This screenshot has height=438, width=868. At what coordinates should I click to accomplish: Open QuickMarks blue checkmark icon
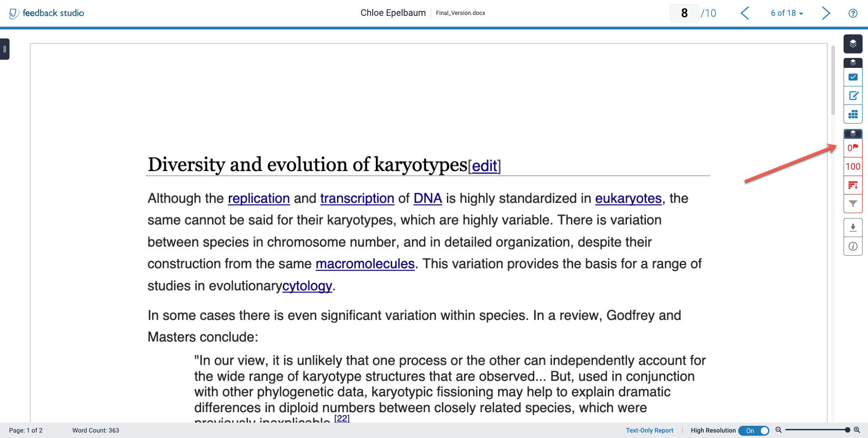click(x=853, y=77)
